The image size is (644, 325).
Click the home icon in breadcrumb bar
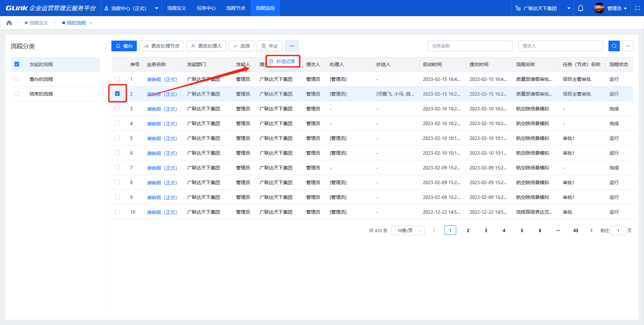9,23
